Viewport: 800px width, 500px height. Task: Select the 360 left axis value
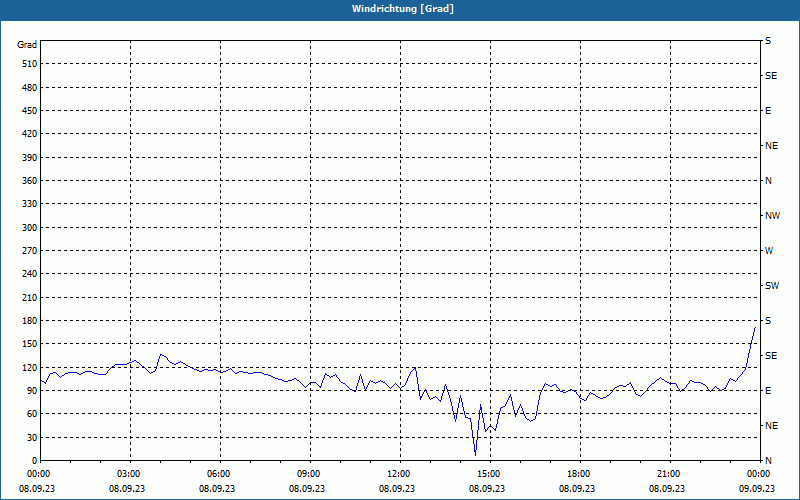coord(30,181)
